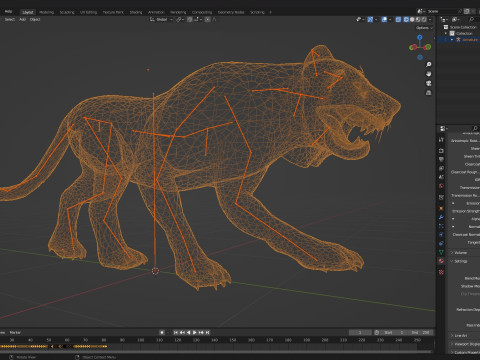The width and height of the screenshot is (480, 360).
Task: Switch to solid viewport shading
Action: [412, 19]
